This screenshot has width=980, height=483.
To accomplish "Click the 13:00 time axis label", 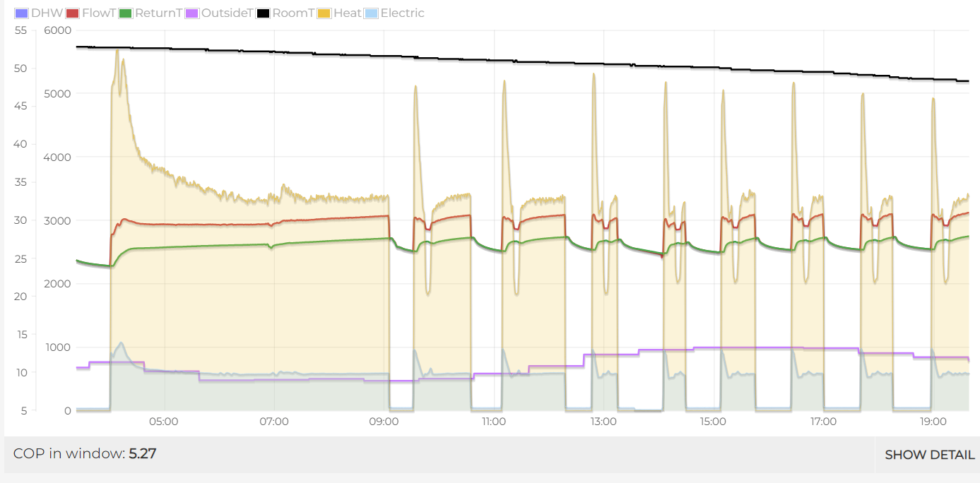I will click(603, 422).
